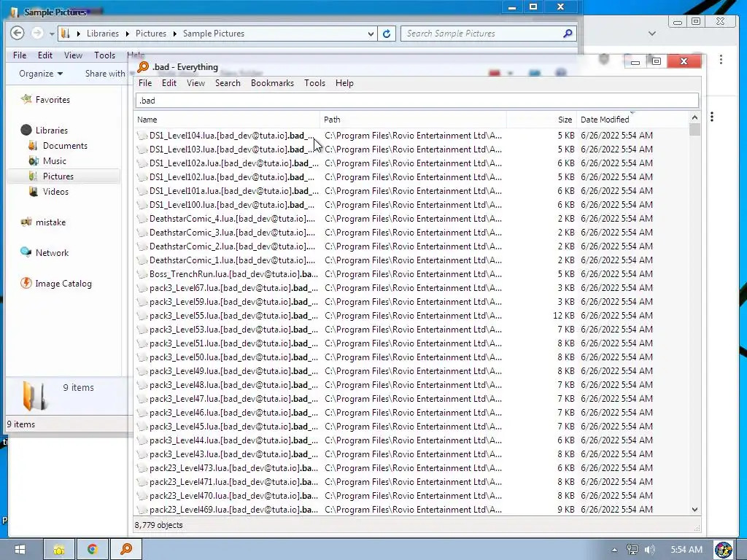Select pack3_Level43.lua file row
Viewport: 747px width, 560px height.
tap(411, 454)
